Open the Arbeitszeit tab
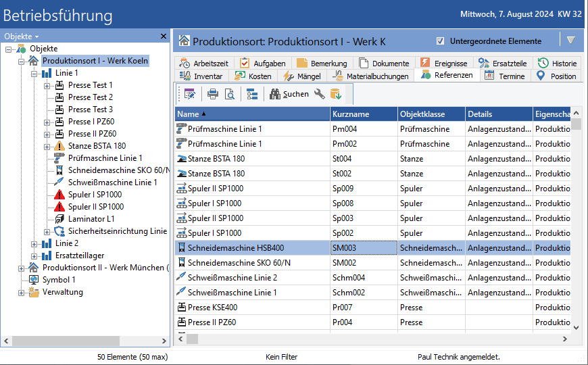The image size is (588, 365). point(204,63)
